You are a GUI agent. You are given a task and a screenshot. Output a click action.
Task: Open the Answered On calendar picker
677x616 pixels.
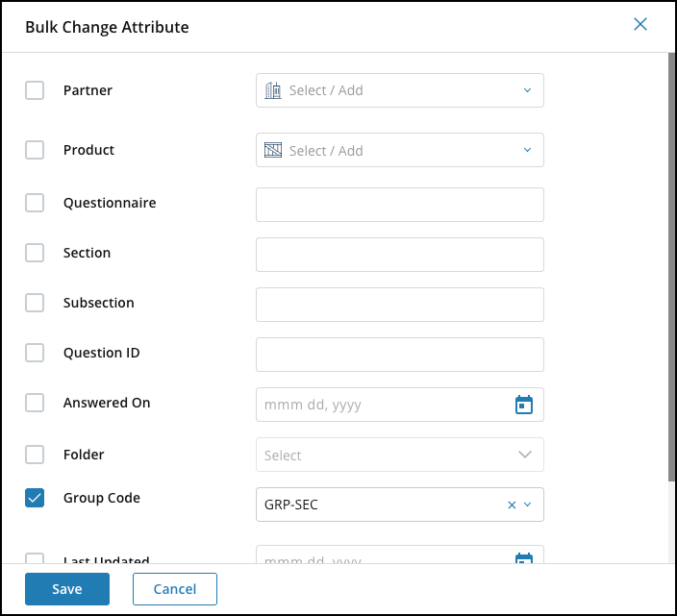point(524,405)
